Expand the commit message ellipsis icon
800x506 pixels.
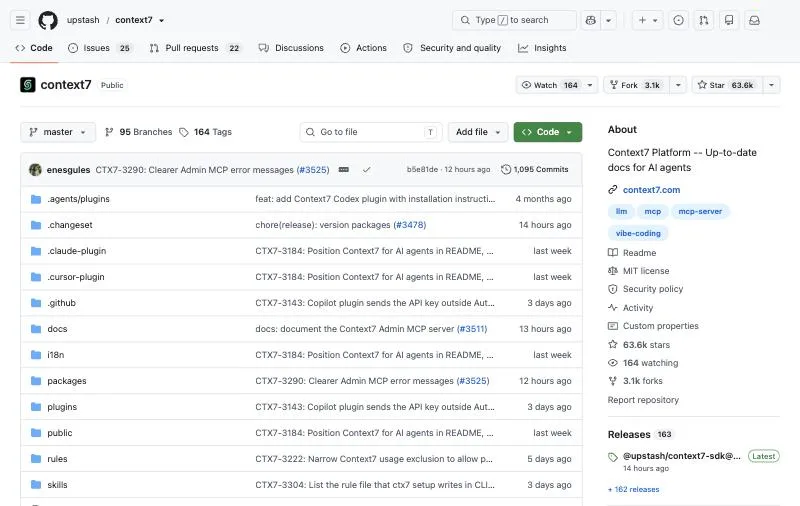[344, 169]
